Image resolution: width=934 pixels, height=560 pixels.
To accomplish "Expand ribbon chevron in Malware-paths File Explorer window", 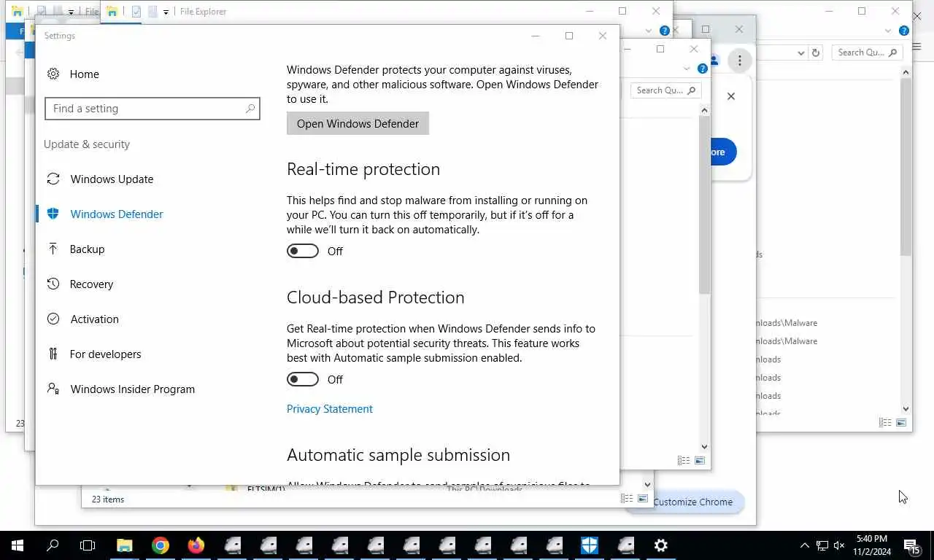I will [888, 31].
